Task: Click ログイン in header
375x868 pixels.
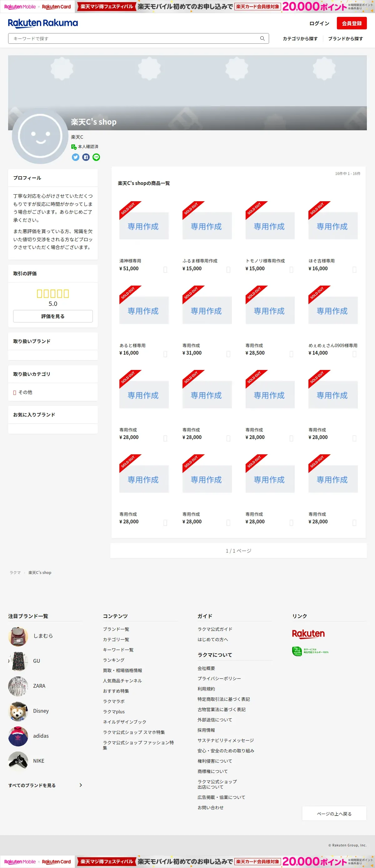Action: (319, 23)
